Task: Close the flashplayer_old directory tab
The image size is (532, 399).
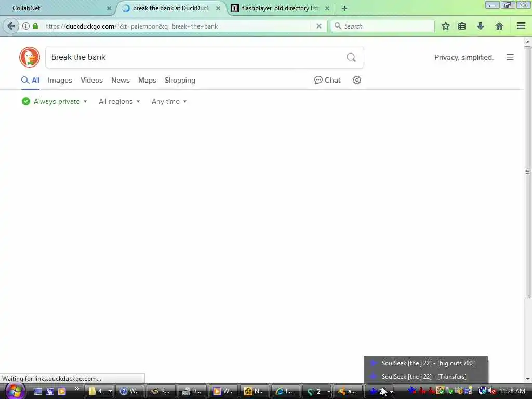Action: [x=327, y=8]
